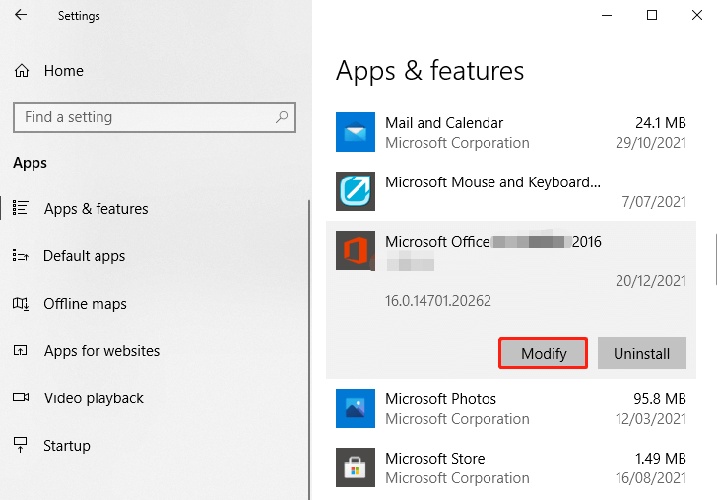Screen dimensions: 717x500
Task: Select Microsoft Store app name
Action: coord(435,458)
